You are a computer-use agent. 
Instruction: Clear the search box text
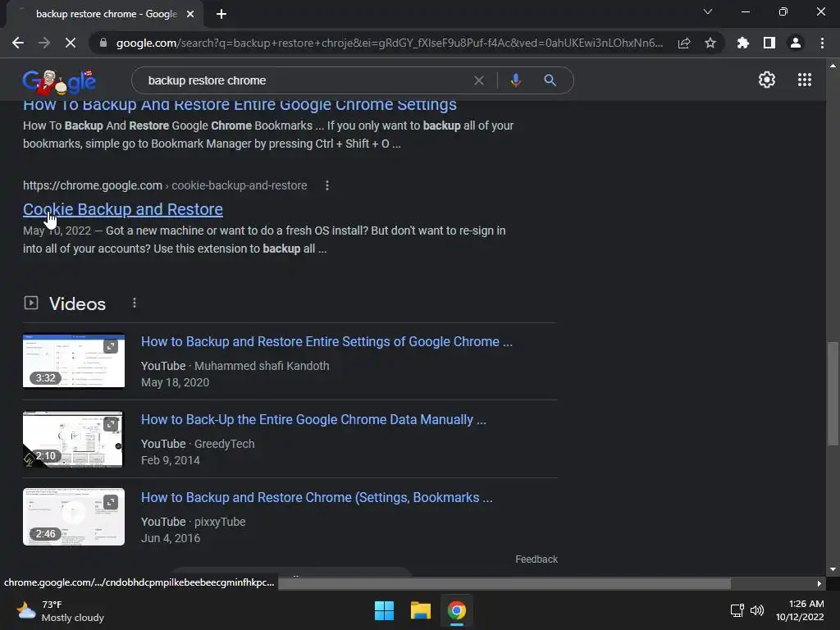(x=479, y=80)
